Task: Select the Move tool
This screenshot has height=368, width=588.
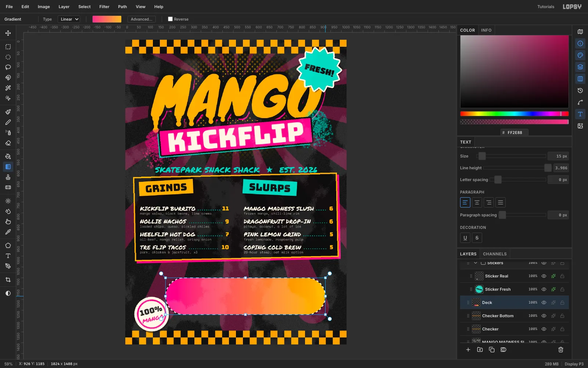Action: pos(8,33)
